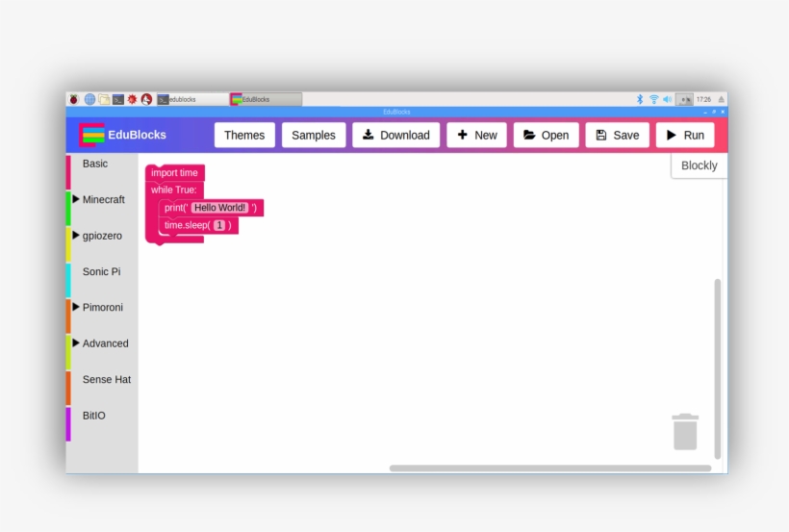
Task: Expand the gpiozero category arrow
Action: click(76, 235)
